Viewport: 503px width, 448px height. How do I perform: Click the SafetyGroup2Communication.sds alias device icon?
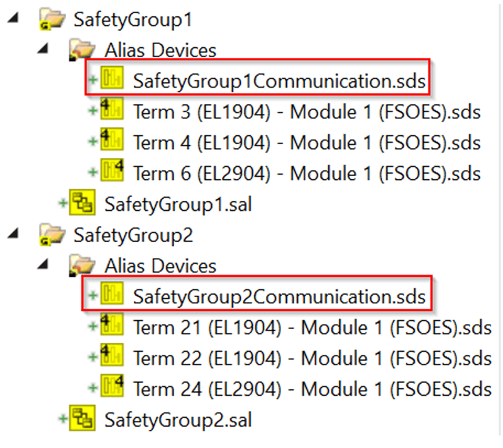pyautogui.click(x=112, y=293)
